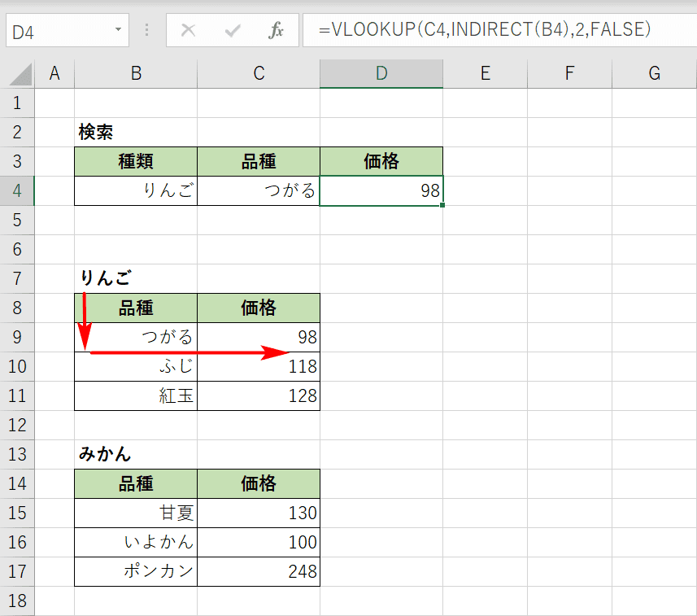Viewport: 697px width, 616px height.
Task: Open the Name Box dropdown arrow
Action: pos(118,30)
